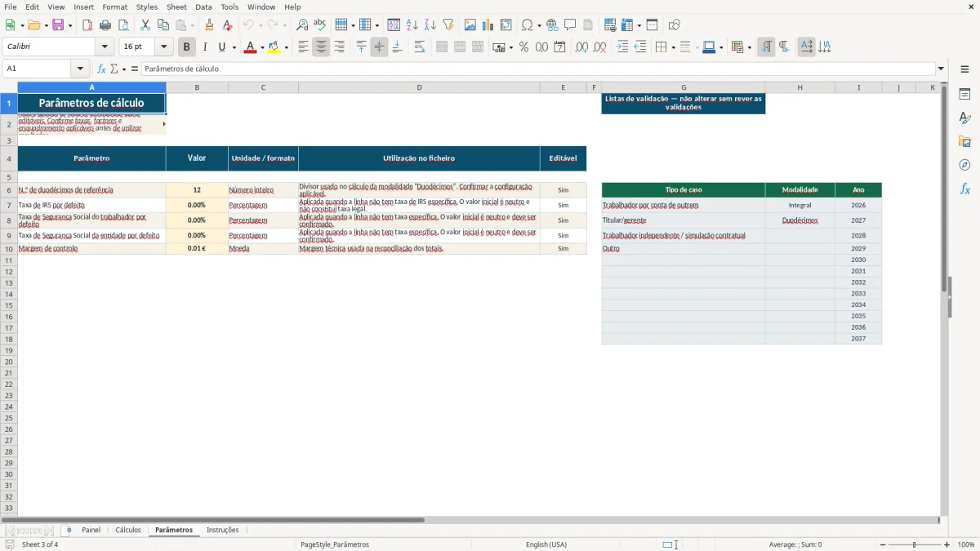This screenshot has width=980, height=551.
Task: Expand the font size dropdown
Action: pos(164,47)
